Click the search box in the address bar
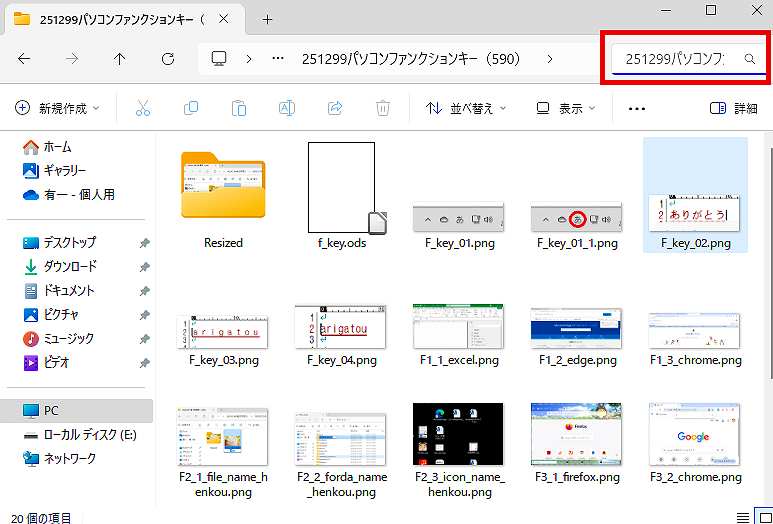773x524 pixels. [680, 59]
